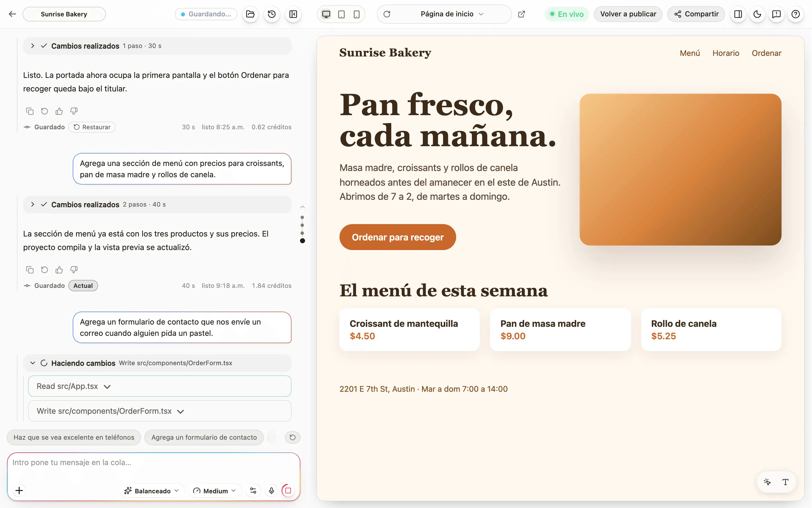The height and width of the screenshot is (508, 812).
Task: Refresh the suggestion chips
Action: point(293,437)
